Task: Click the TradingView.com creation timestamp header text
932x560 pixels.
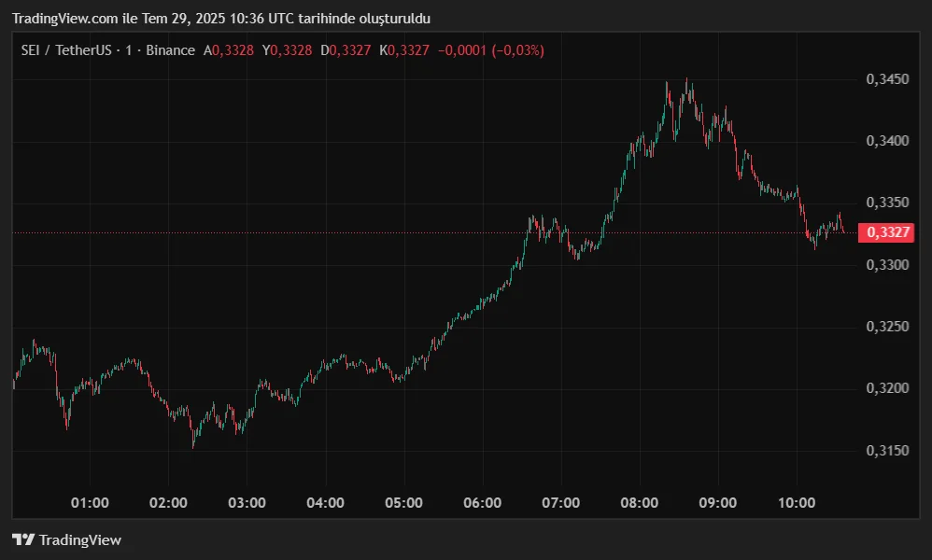Action: tap(221, 19)
